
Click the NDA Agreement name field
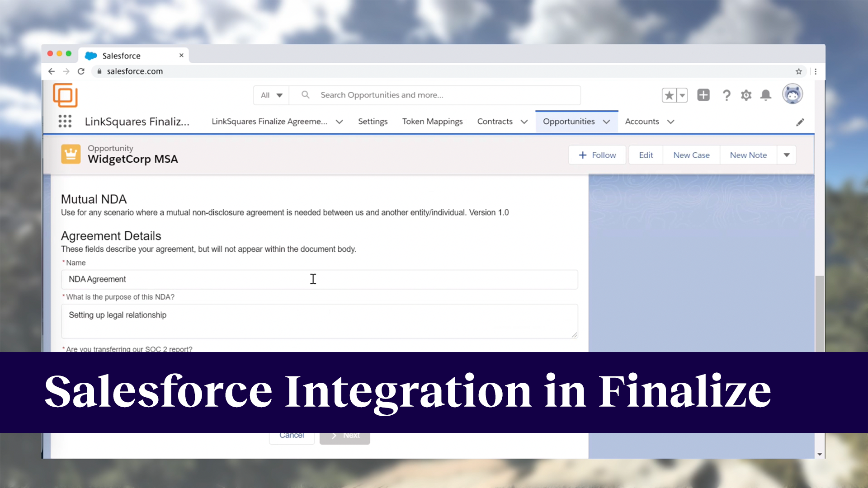coord(320,279)
